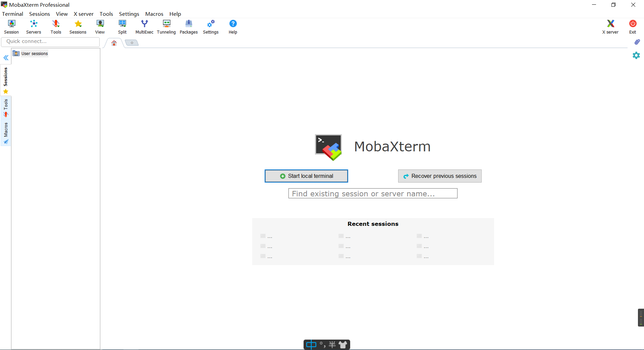644x350 pixels.
Task: Open the Tunneling configuration
Action: pos(166,27)
